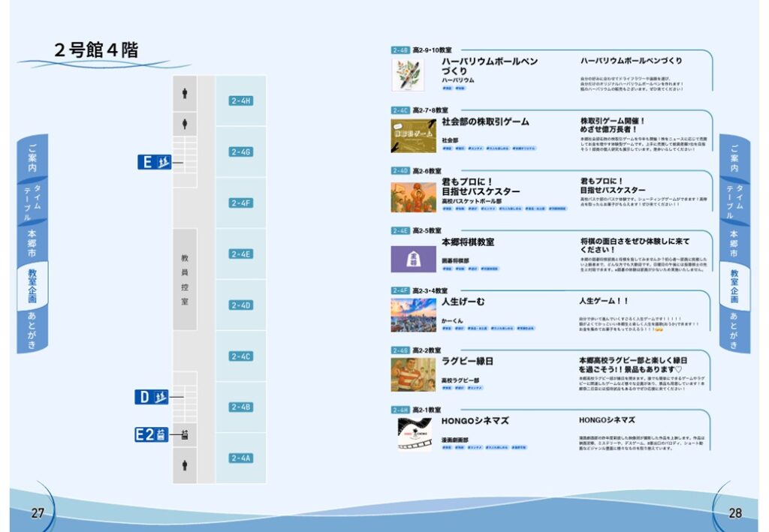Select room 2-4E on the floor map

click(x=240, y=254)
